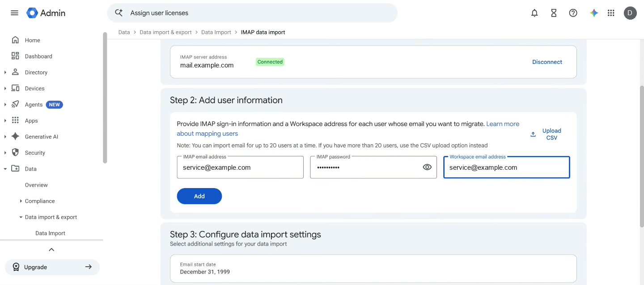Go to Data import & export breadcrumb
This screenshot has height=285, width=644.
[165, 32]
